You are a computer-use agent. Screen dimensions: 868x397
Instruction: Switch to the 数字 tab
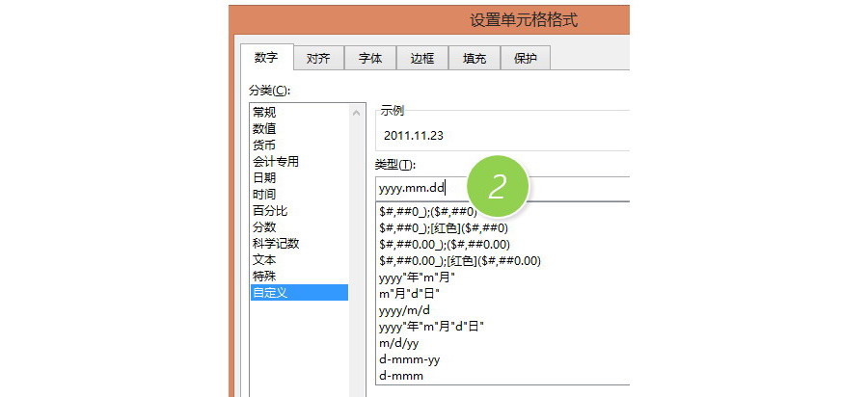pyautogui.click(x=266, y=58)
